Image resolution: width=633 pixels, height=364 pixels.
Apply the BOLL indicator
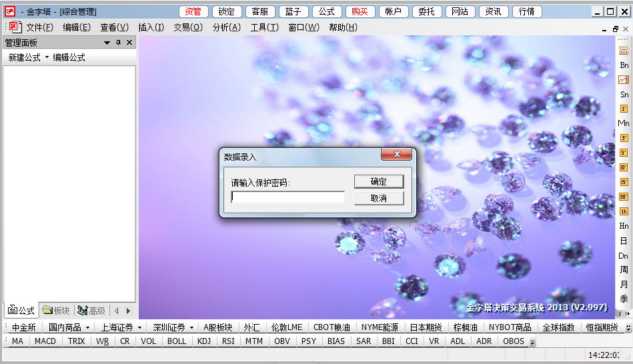(177, 341)
